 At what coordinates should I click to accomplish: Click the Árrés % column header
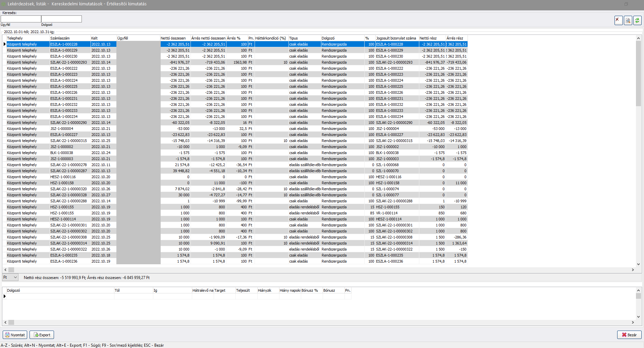pos(236,38)
